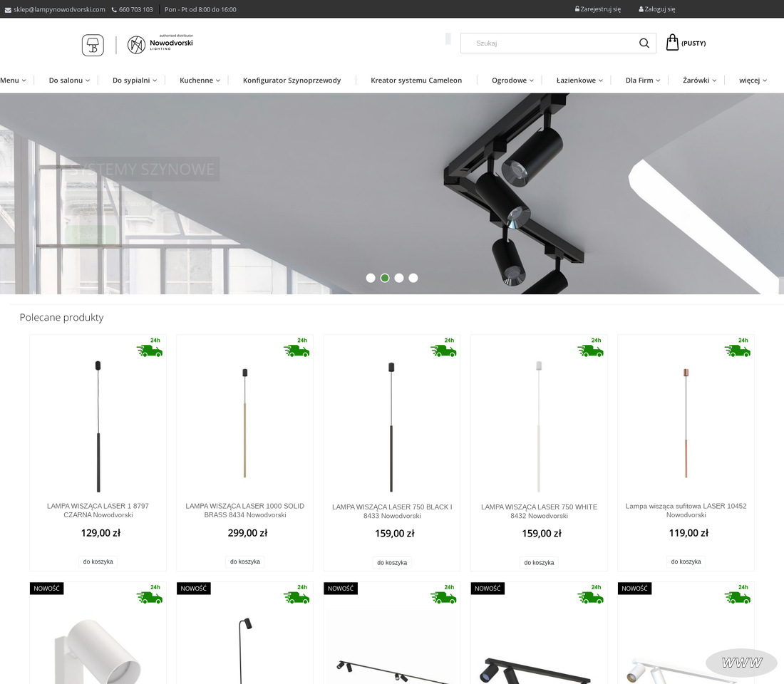784x684 pixels.
Task: Open Kreator systemu Cameleon menu item
Action: click(416, 81)
